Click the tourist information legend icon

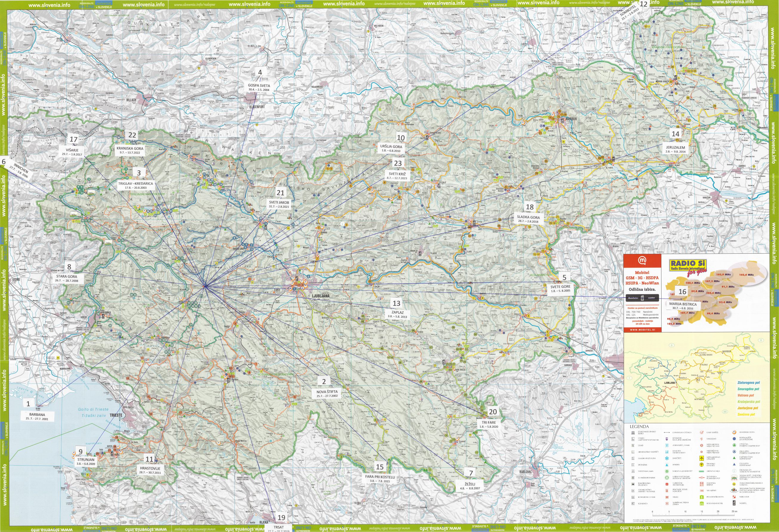(667, 484)
